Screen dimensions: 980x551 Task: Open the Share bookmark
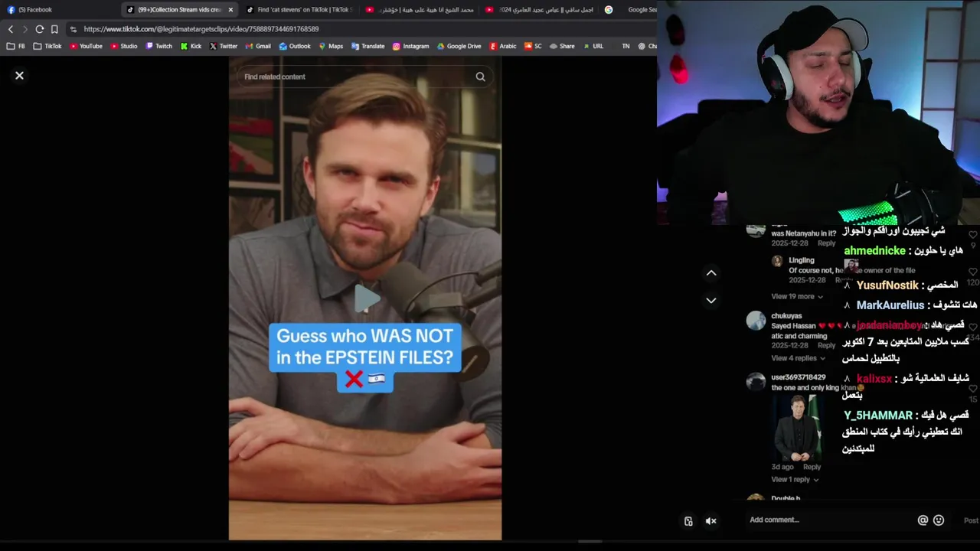coord(562,46)
